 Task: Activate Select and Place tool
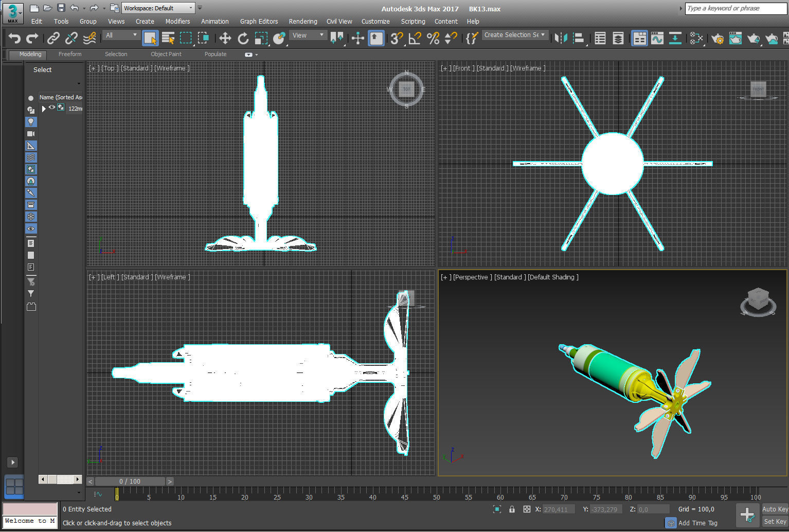pos(279,38)
